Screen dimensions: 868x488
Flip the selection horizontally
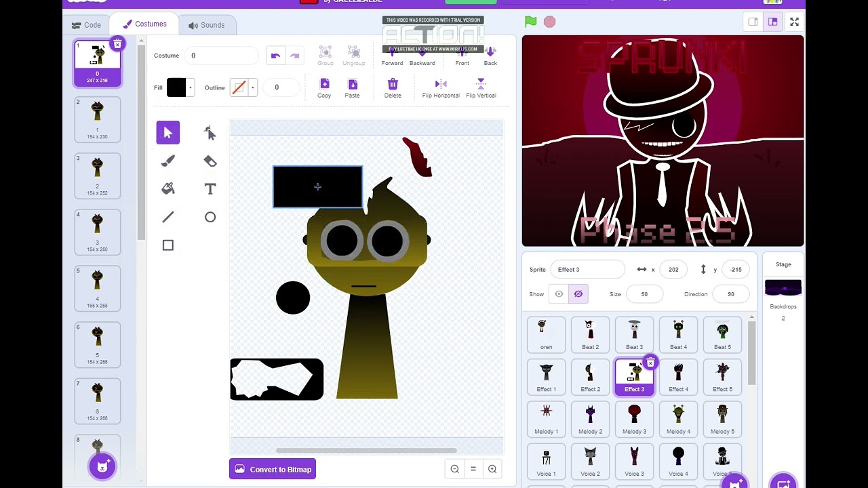(441, 88)
